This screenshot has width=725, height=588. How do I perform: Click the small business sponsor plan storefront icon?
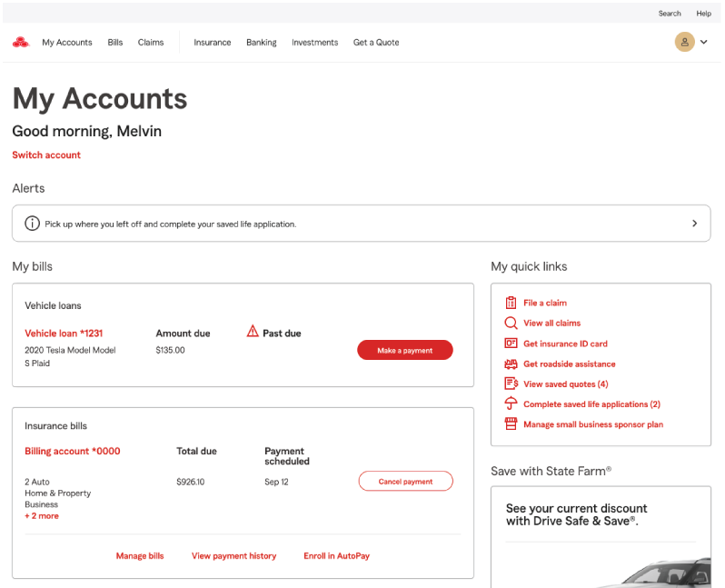pos(511,424)
